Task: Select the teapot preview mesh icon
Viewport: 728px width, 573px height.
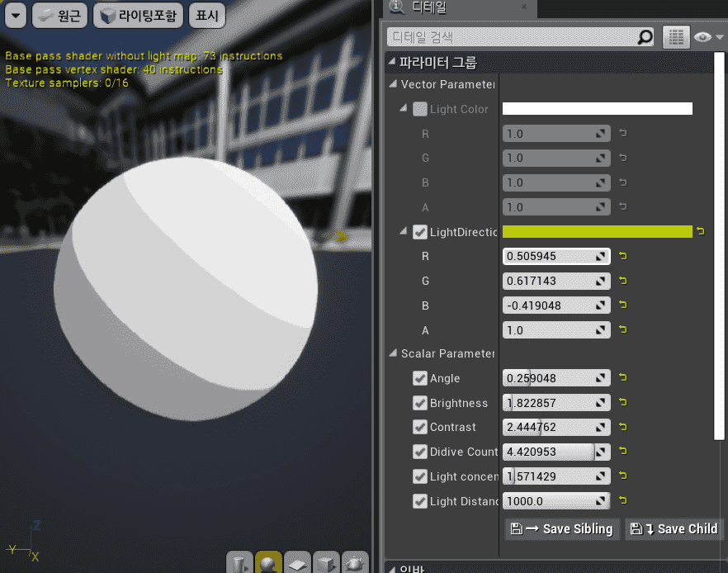Action: [x=355, y=563]
